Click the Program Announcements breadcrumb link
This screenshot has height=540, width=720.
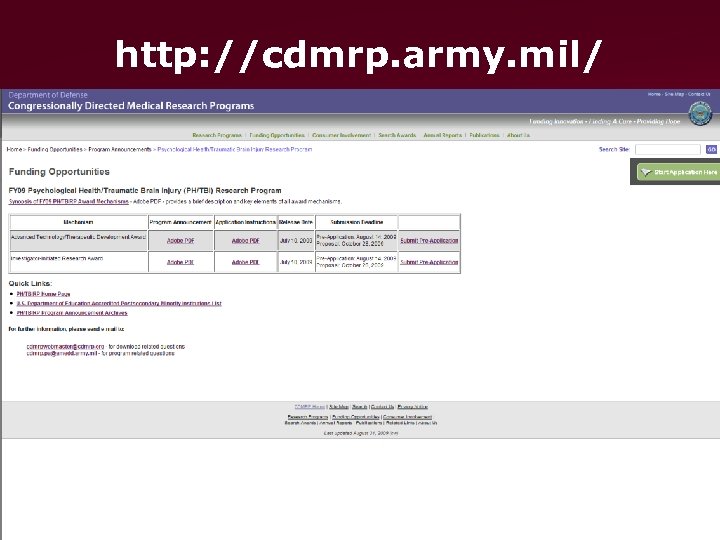[x=119, y=149]
